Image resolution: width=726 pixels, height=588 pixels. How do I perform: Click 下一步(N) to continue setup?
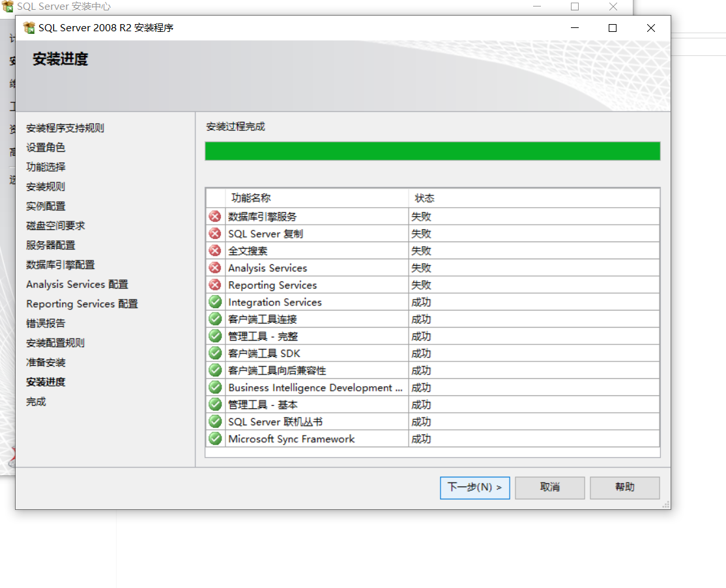pyautogui.click(x=474, y=488)
